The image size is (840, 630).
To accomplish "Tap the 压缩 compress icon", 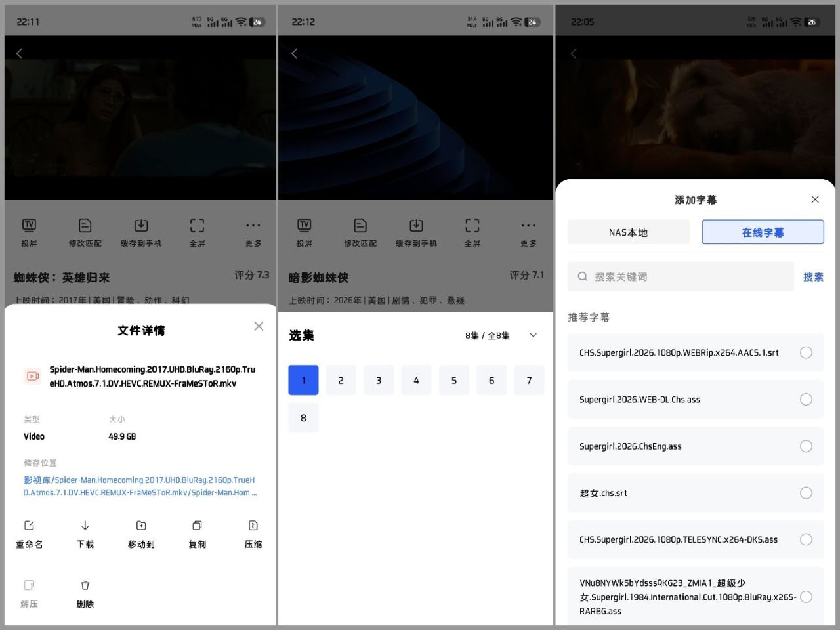I will 253,526.
